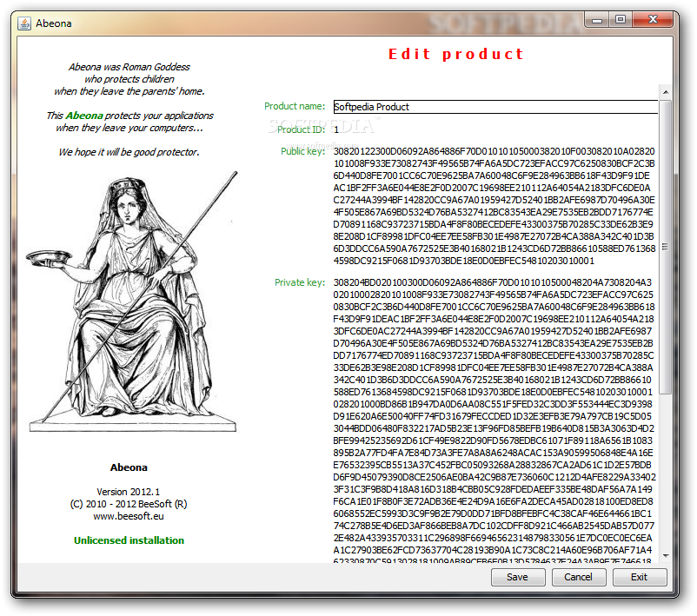Close the Abeona window
The width and height of the screenshot is (697, 616).
tap(653, 20)
